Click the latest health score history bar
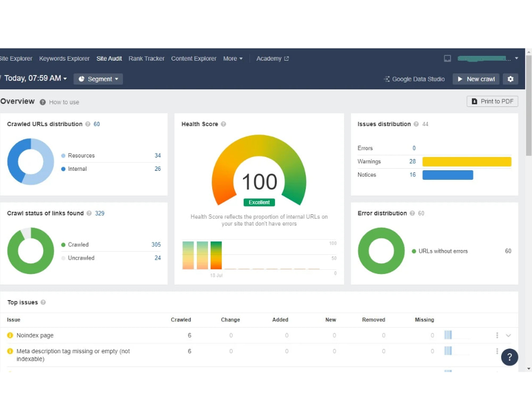Viewport: 532px width, 399px height. (x=216, y=255)
